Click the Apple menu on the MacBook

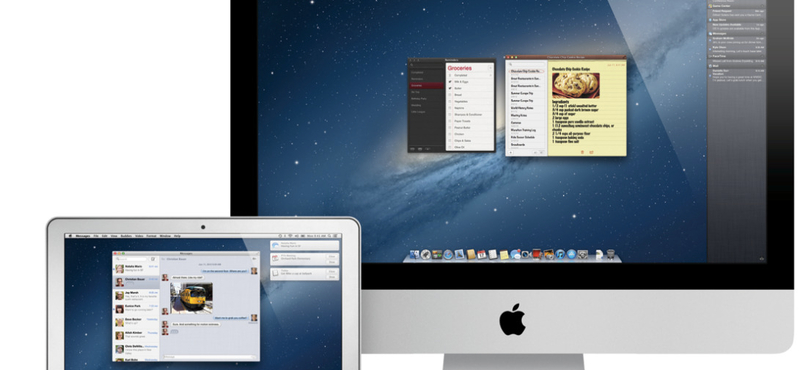70,236
